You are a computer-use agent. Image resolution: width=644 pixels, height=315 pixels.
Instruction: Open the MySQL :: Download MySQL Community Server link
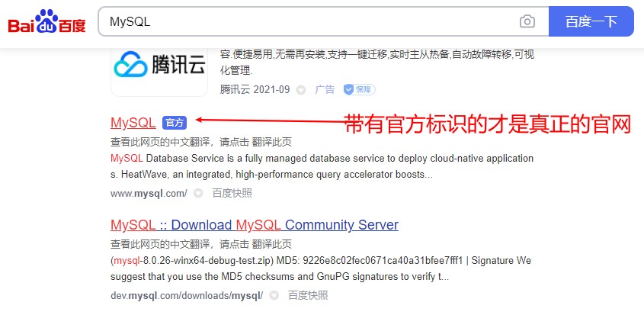pyautogui.click(x=255, y=224)
